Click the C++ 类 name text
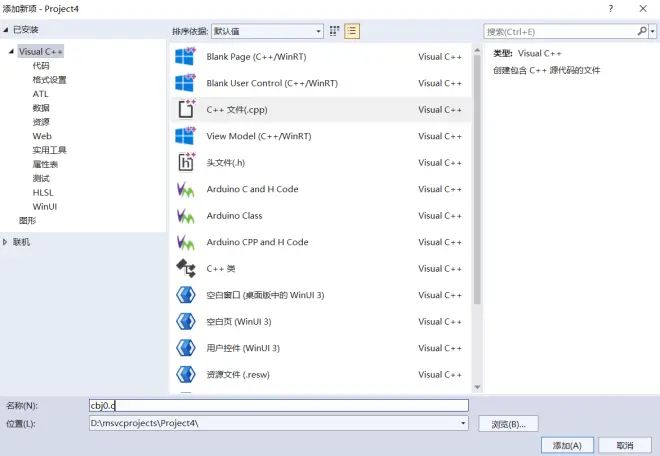 221,269
